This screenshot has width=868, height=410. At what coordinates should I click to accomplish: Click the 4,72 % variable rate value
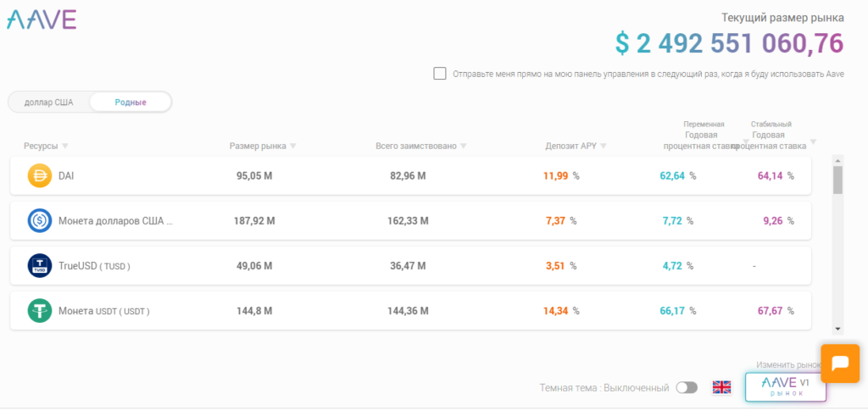pyautogui.click(x=677, y=266)
